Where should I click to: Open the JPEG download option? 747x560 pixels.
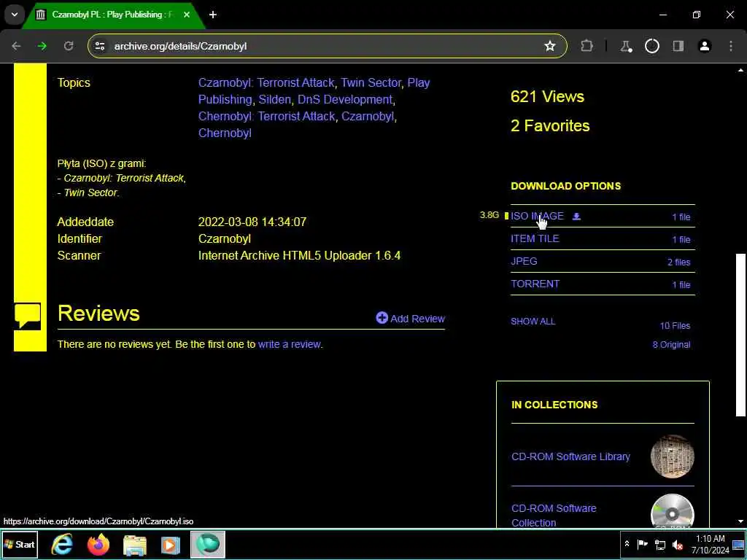point(524,262)
